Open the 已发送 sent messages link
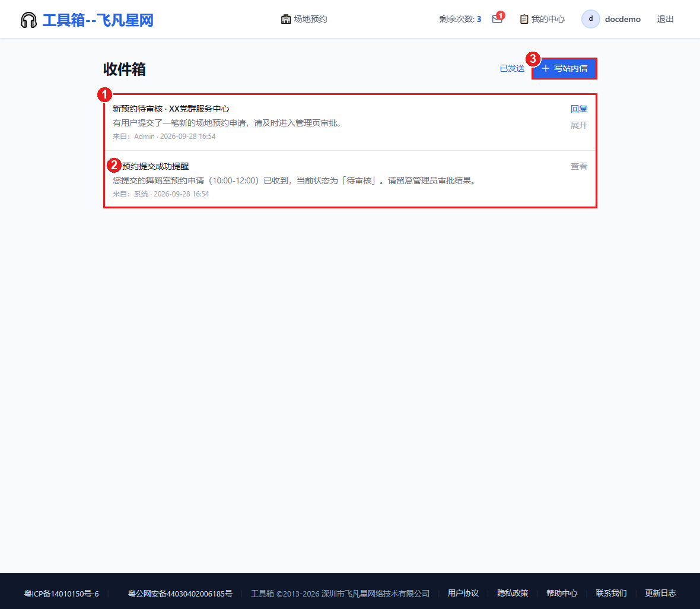 (512, 68)
